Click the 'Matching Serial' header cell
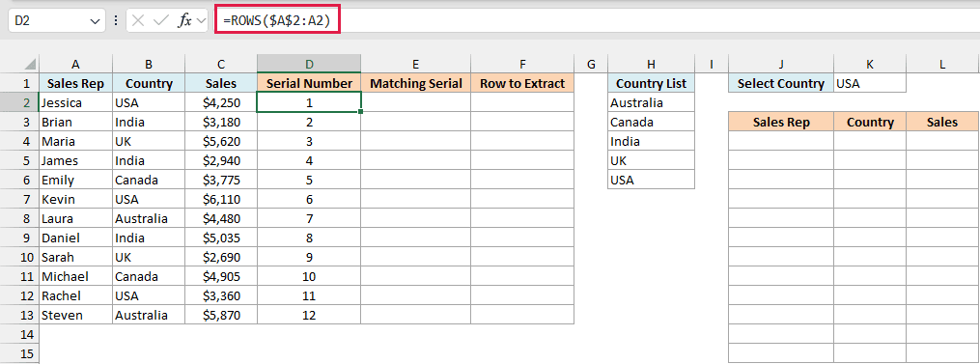The height and width of the screenshot is (364, 980). (415, 83)
